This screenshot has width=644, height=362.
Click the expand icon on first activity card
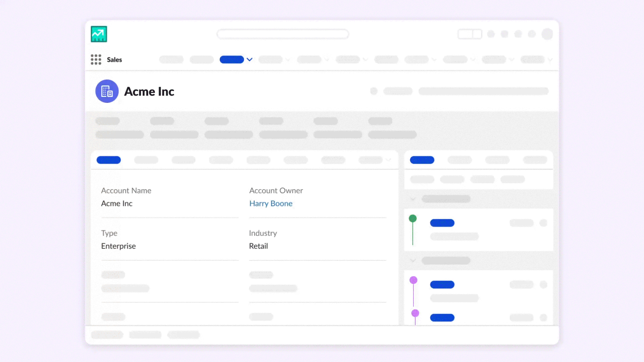pyautogui.click(x=544, y=223)
